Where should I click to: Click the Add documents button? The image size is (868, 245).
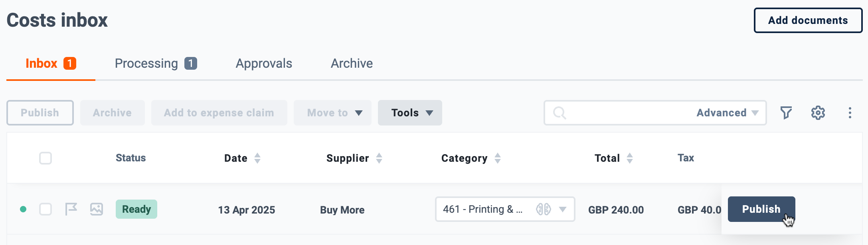click(808, 20)
